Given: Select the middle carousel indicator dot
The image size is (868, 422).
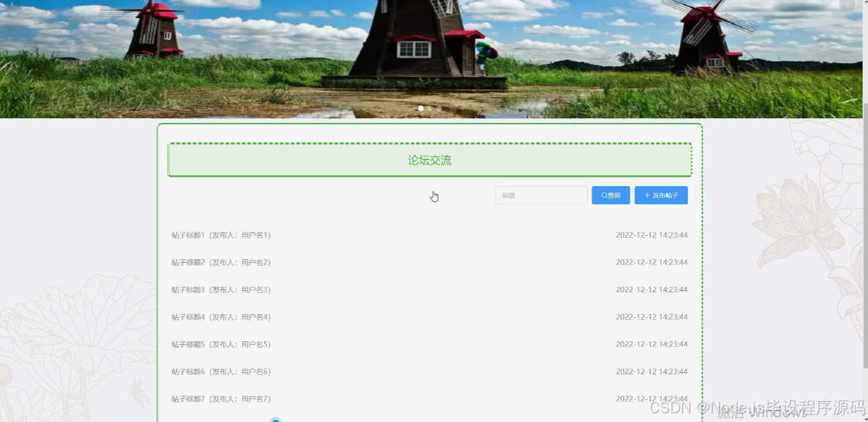Looking at the screenshot, I should point(430,108).
